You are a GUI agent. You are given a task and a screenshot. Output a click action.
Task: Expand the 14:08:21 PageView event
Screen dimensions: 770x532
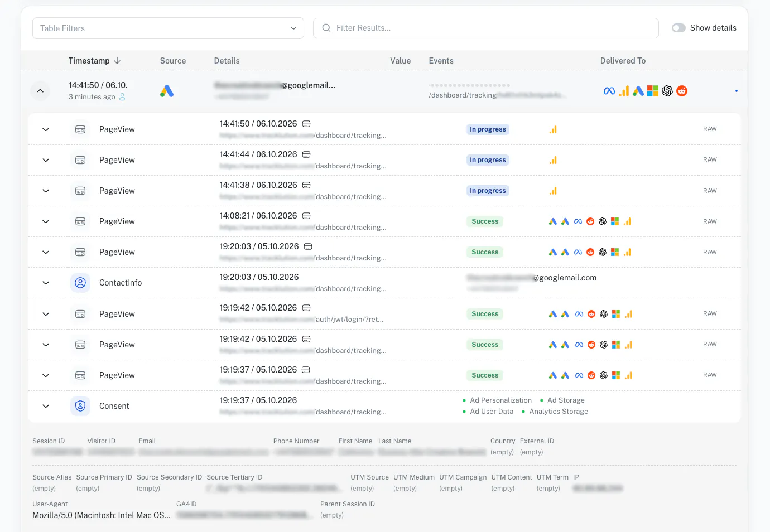click(x=46, y=221)
